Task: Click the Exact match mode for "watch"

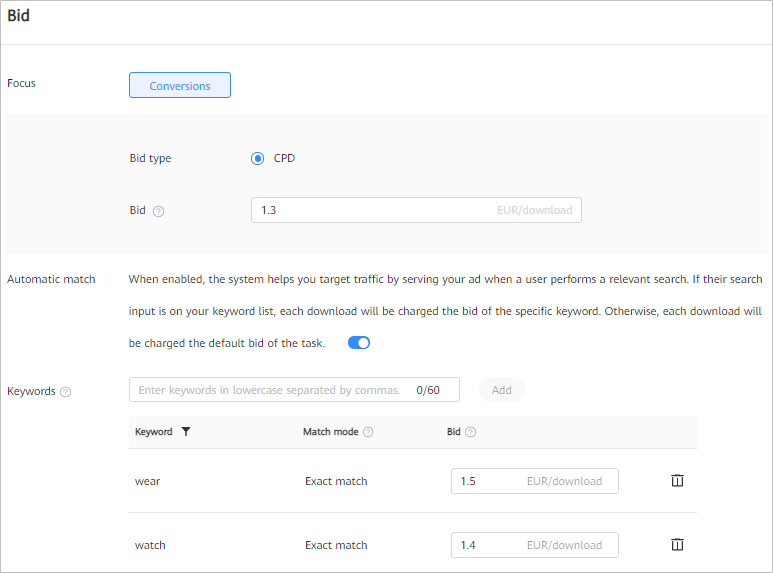Action: (x=336, y=545)
